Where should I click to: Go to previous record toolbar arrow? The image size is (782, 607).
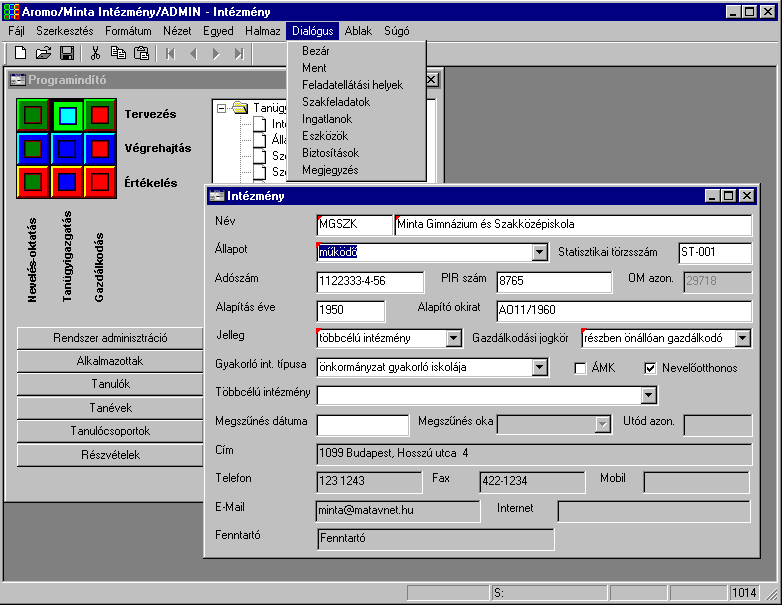pos(194,53)
